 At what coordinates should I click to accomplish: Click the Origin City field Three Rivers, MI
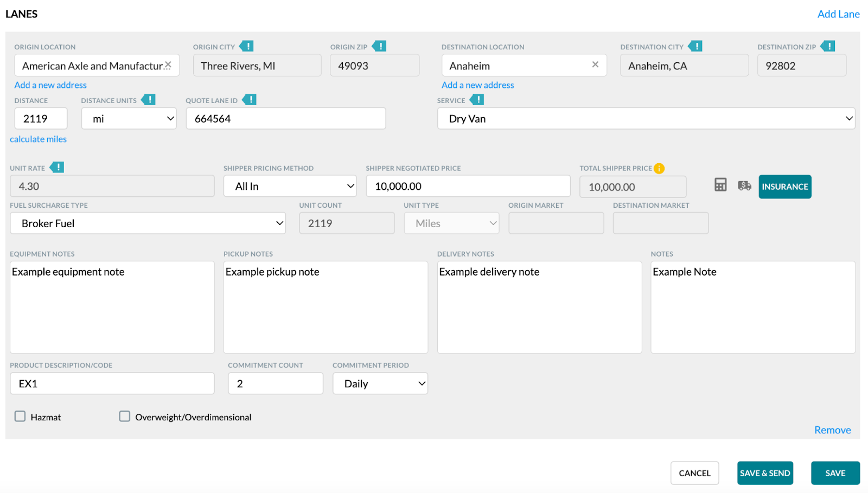tap(257, 65)
